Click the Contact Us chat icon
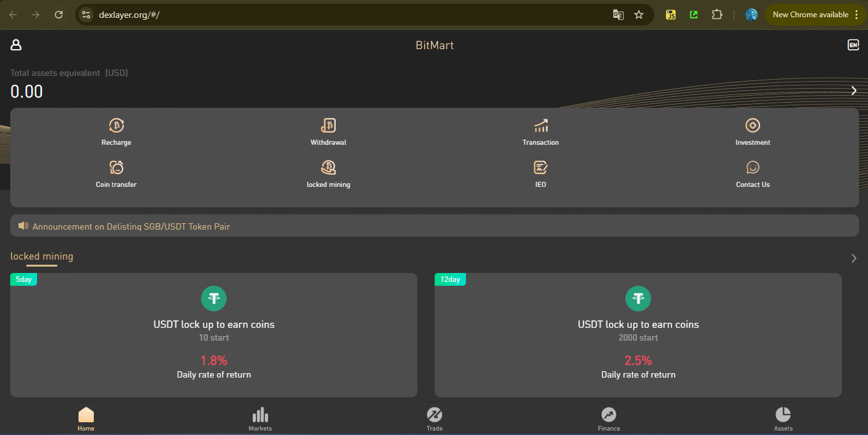The image size is (868, 435). (752, 168)
